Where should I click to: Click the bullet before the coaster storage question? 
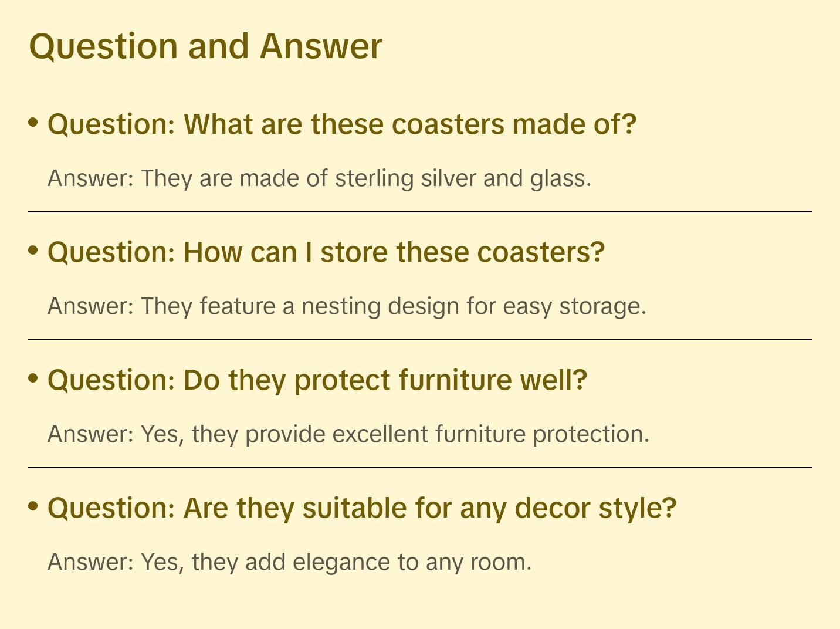point(33,251)
